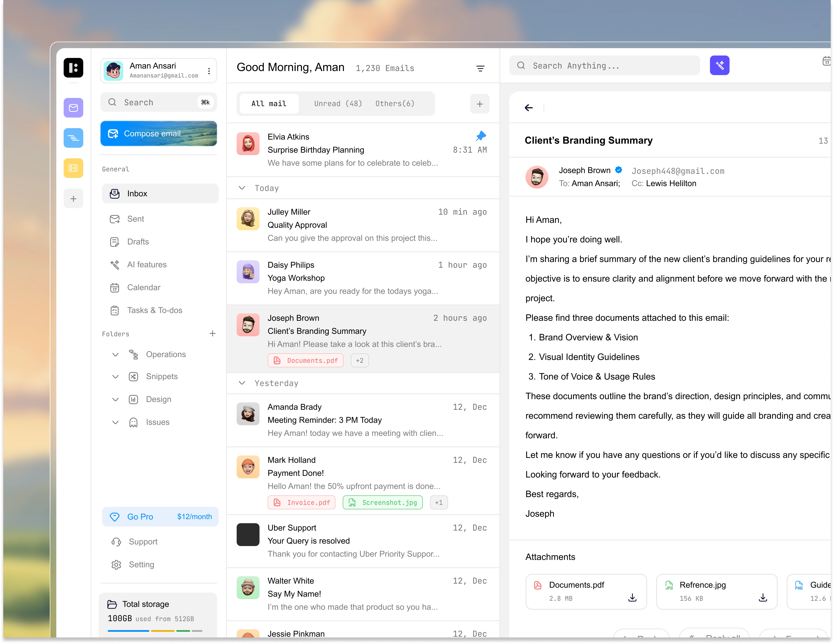Viewport: 834px width, 644px height.
Task: Switch to the Others(6) tab
Action: (x=395, y=103)
